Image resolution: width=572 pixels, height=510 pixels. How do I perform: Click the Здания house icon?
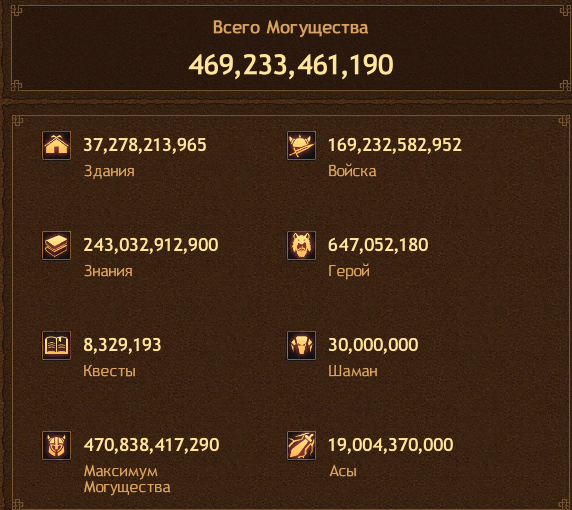pos(56,145)
